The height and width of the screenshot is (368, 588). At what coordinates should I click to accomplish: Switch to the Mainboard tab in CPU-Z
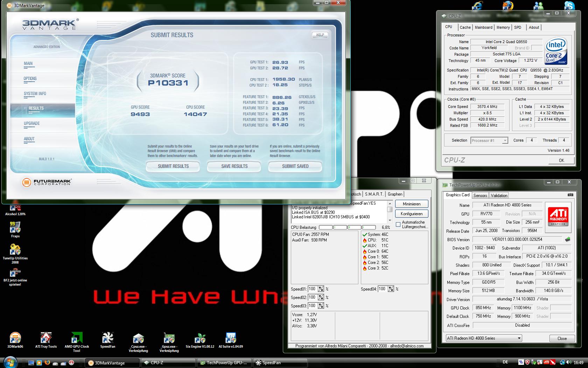point(483,27)
